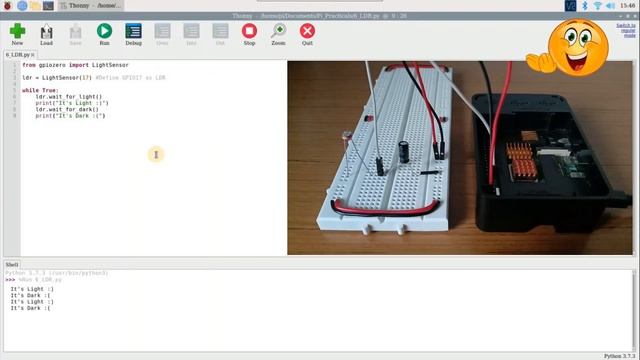The width and height of the screenshot is (640, 360).
Task: Run the current script
Action: [x=104, y=34]
